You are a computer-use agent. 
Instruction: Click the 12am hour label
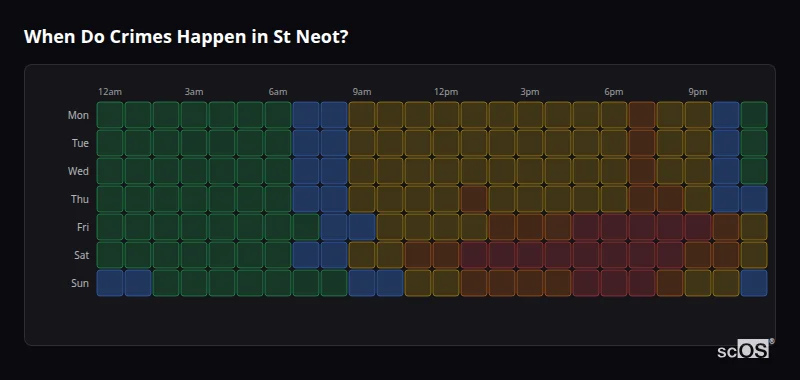(110, 92)
